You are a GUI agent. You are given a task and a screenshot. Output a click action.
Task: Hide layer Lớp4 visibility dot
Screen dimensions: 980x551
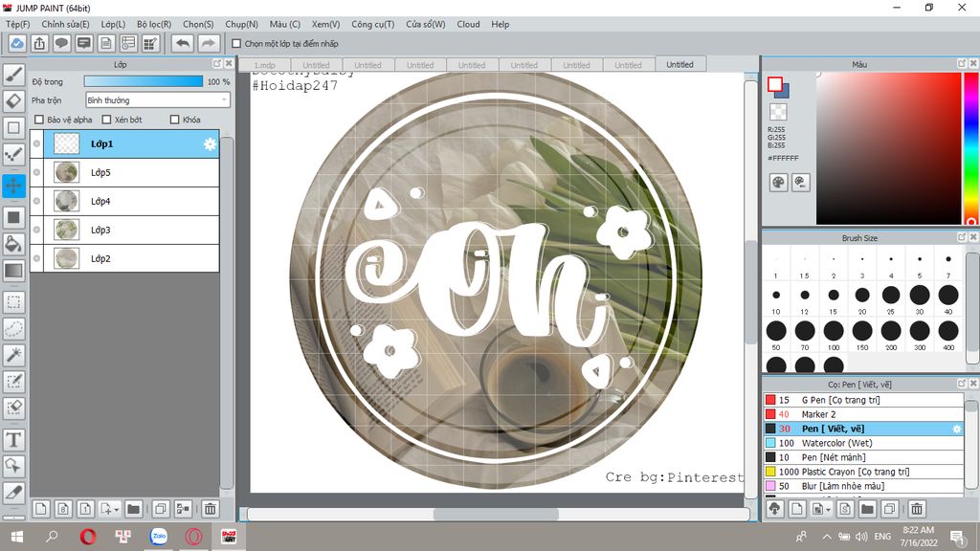pyautogui.click(x=37, y=201)
